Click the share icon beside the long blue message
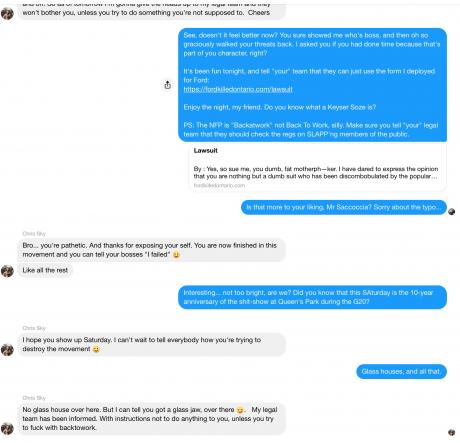This screenshot has width=460, height=443. pos(168,85)
